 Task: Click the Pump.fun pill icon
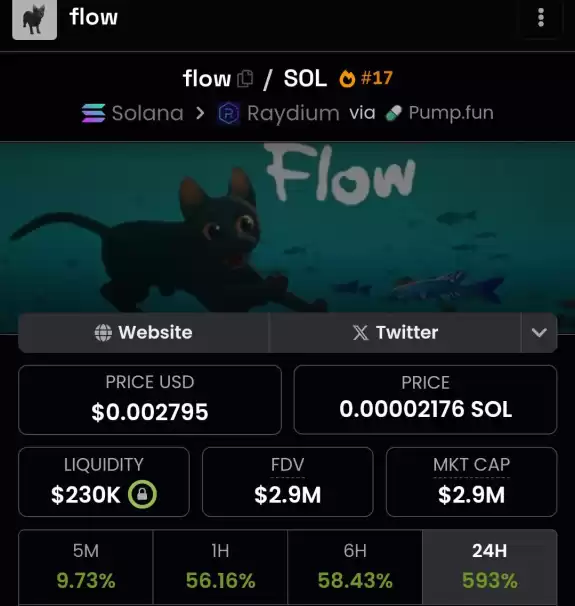394,114
